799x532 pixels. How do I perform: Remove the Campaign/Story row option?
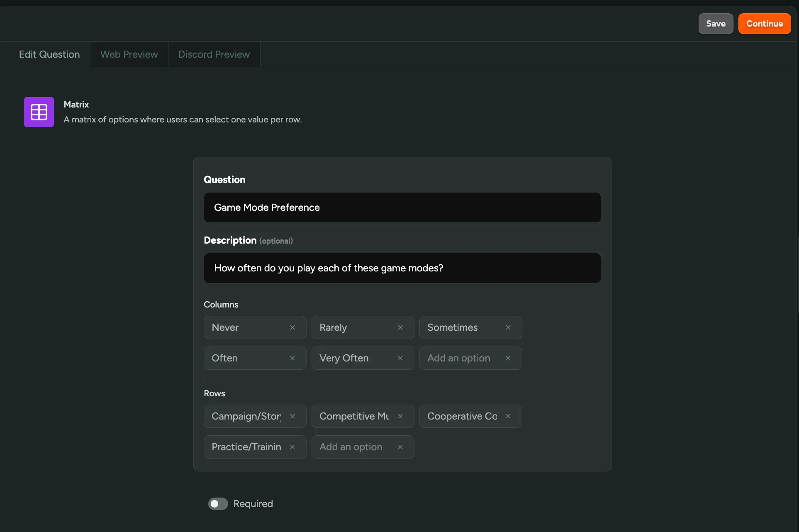pyautogui.click(x=292, y=416)
